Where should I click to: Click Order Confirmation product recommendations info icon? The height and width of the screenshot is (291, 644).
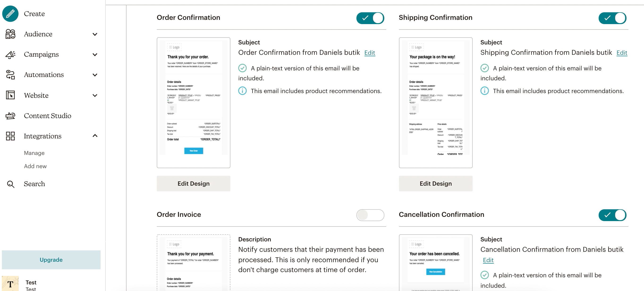point(242,91)
